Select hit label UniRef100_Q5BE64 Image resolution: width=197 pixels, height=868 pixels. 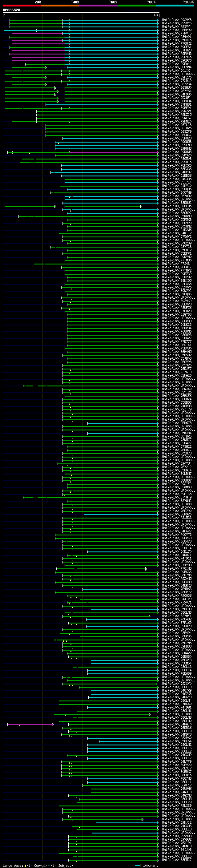click(177, 741)
